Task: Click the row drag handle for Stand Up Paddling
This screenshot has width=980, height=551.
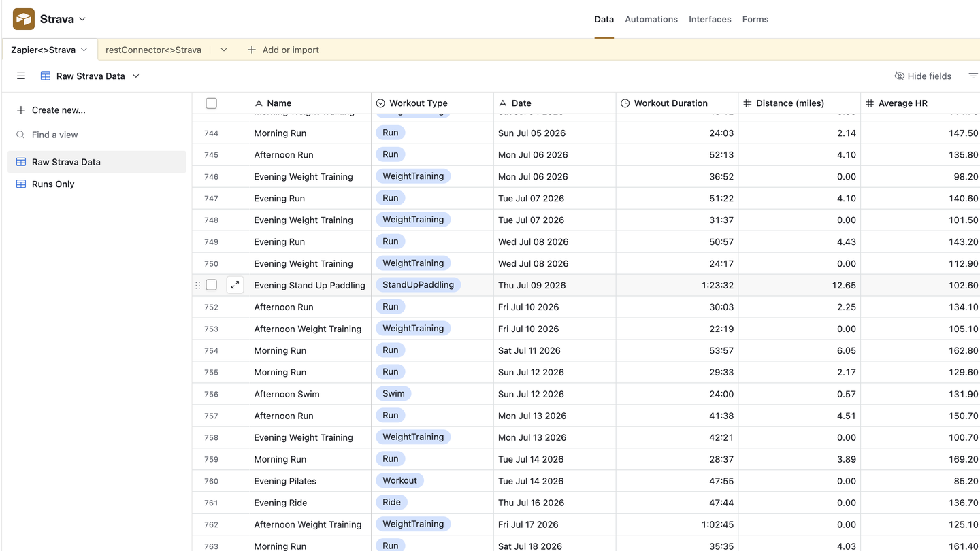Action: pyautogui.click(x=198, y=285)
